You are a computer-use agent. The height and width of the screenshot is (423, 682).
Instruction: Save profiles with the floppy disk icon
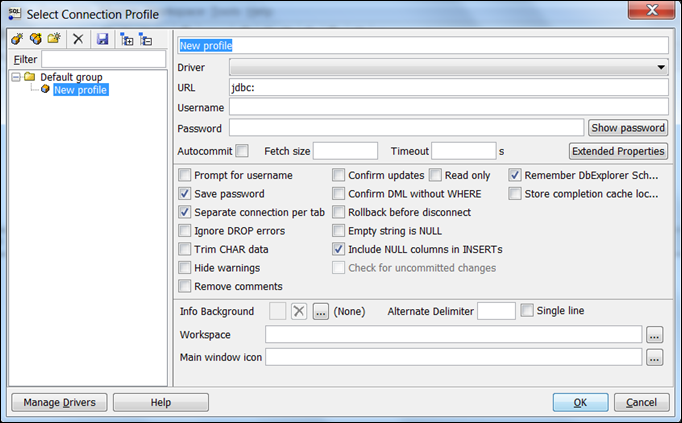click(x=102, y=39)
